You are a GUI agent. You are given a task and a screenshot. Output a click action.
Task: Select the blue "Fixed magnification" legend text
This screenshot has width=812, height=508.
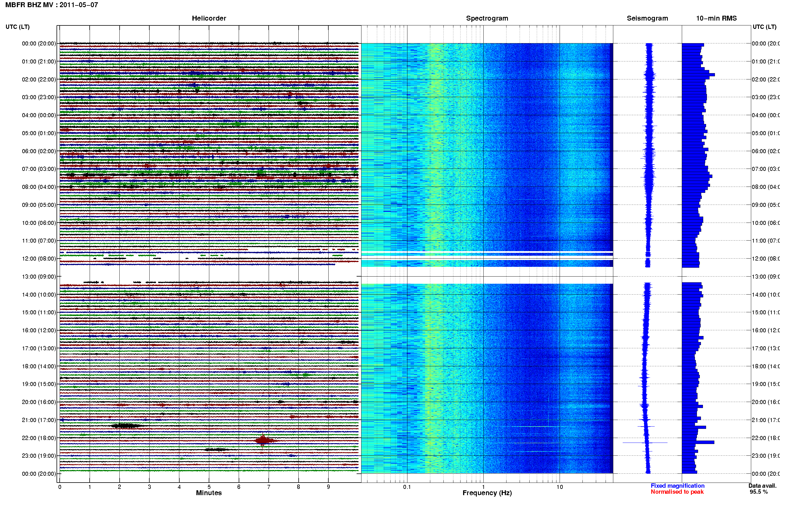click(x=678, y=486)
